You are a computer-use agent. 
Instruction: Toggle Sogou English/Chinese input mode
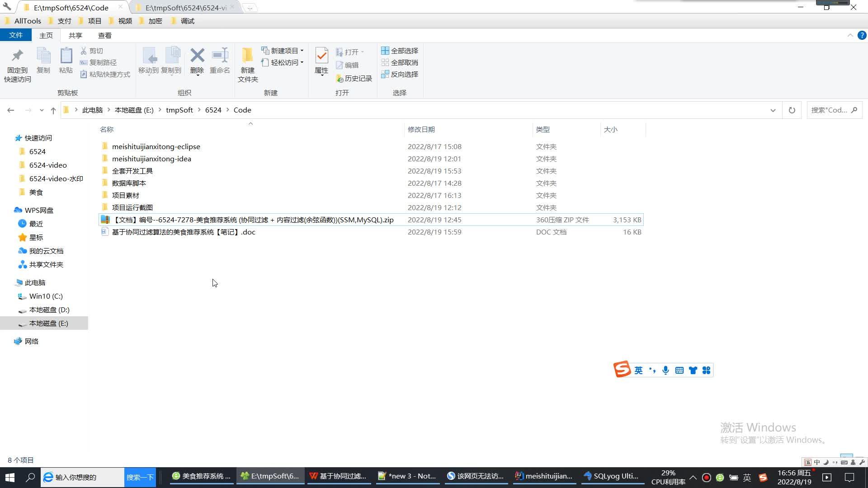click(x=638, y=371)
